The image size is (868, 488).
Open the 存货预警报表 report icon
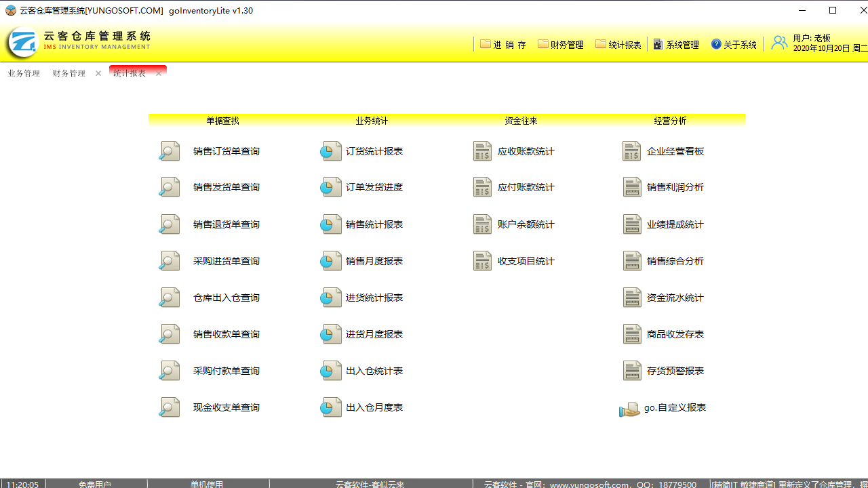(x=632, y=370)
